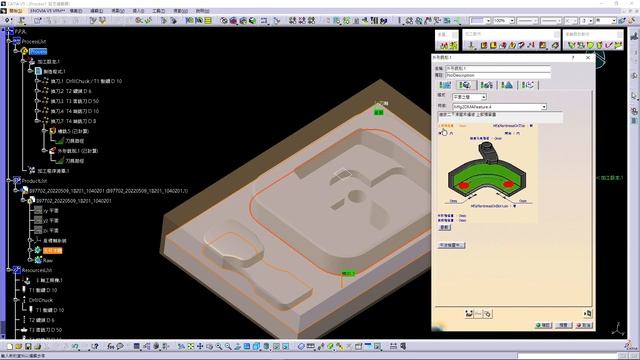Image resolution: width=640 pixels, height=360 pixels.
Task: Open the Tools menu in menu bar
Action: (x=158, y=11)
